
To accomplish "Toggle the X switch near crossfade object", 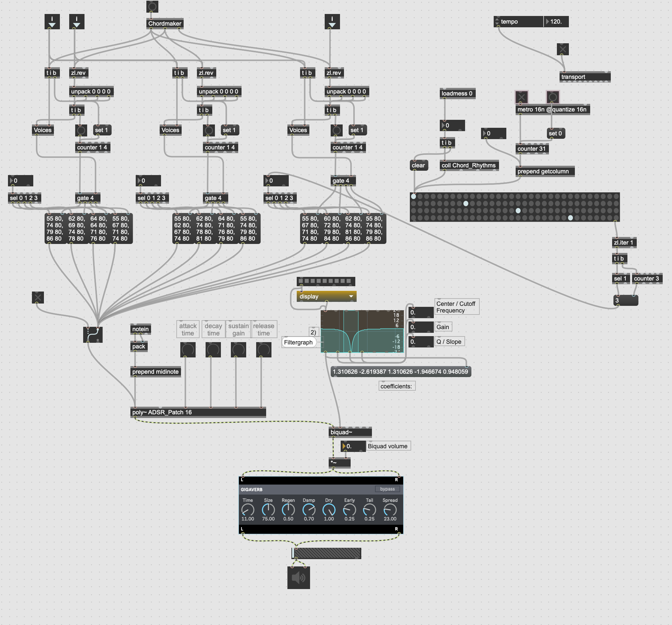I will (x=38, y=298).
